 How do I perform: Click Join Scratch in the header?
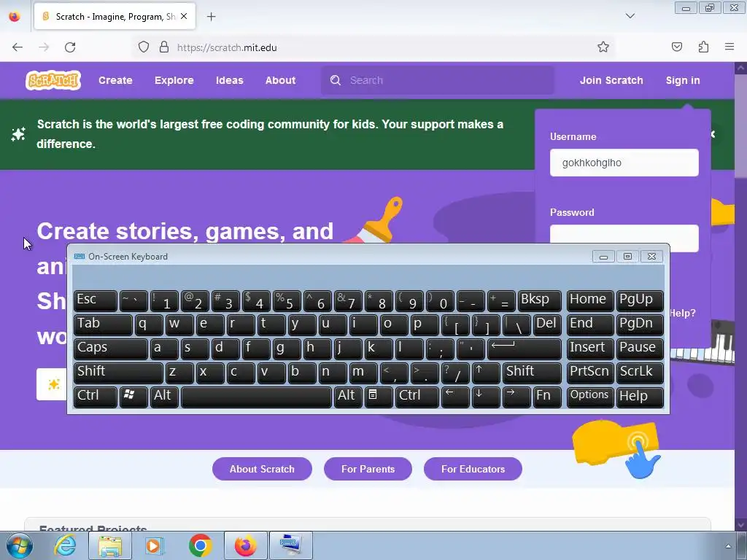611,80
